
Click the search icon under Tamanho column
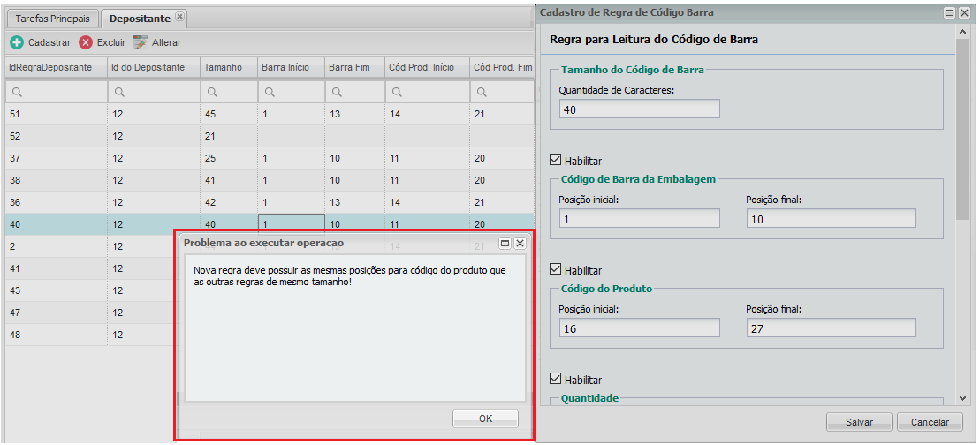[x=212, y=93]
